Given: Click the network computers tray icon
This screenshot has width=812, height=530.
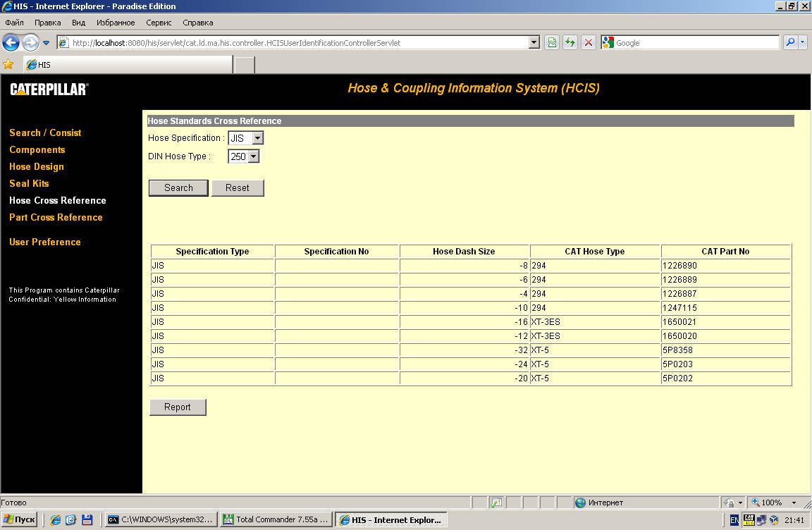Looking at the screenshot, I should 761,519.
